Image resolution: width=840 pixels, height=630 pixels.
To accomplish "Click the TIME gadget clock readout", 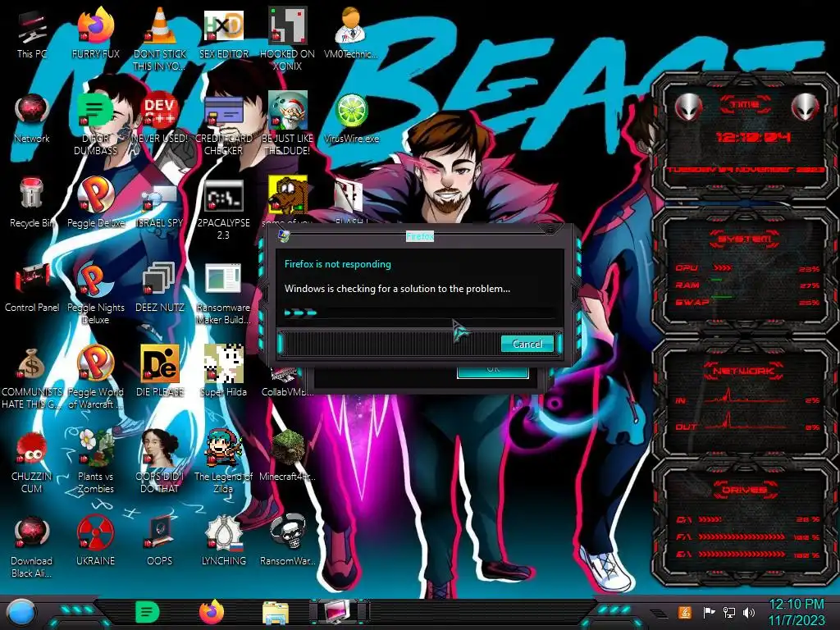I will [x=753, y=137].
